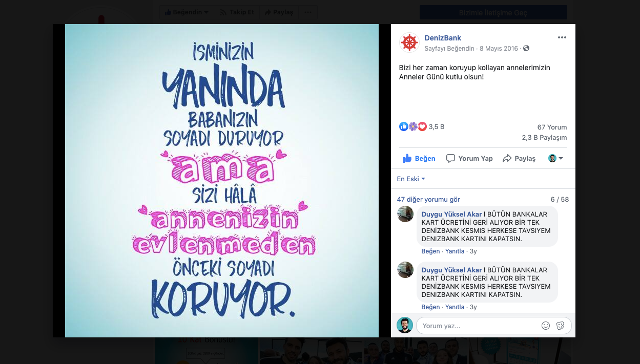This screenshot has width=640, height=364.
Task: Open the En Eski comment sorting dropdown
Action: pos(411,179)
